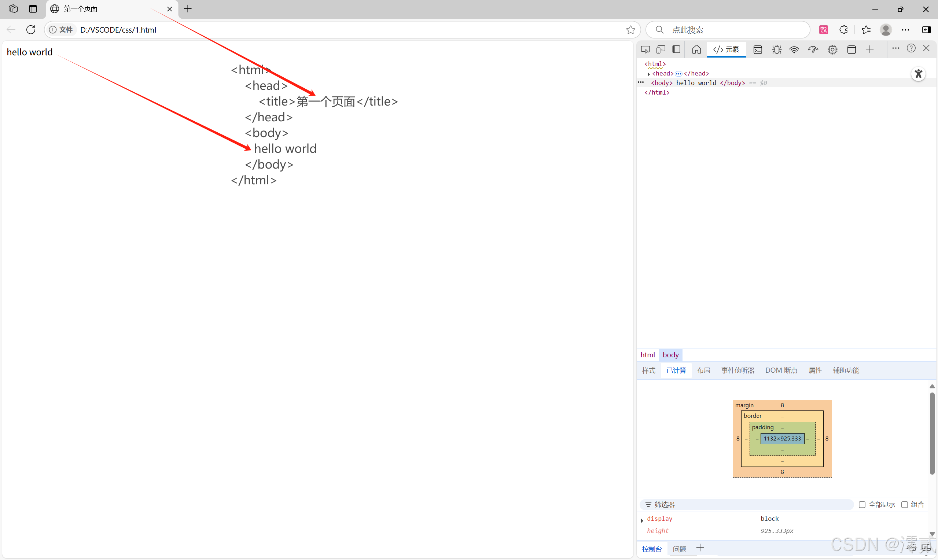Expand the display computed property
This screenshot has width=938, height=560.
pos(642,520)
